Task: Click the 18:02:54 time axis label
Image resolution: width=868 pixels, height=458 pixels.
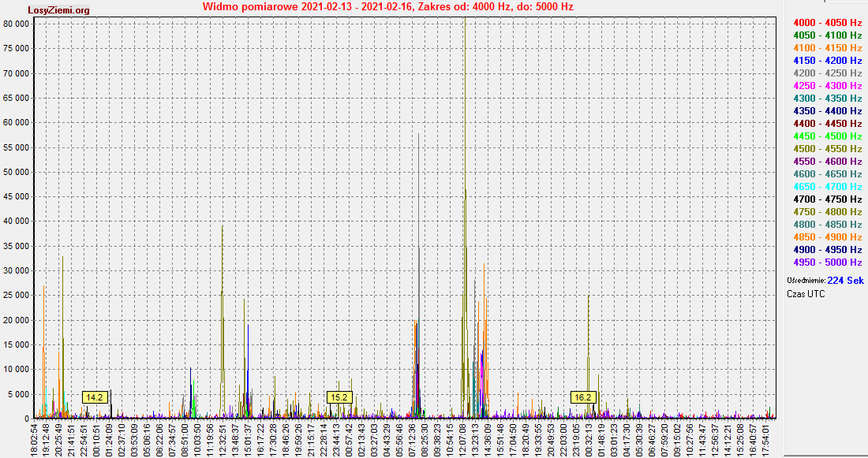Action: (x=35, y=438)
